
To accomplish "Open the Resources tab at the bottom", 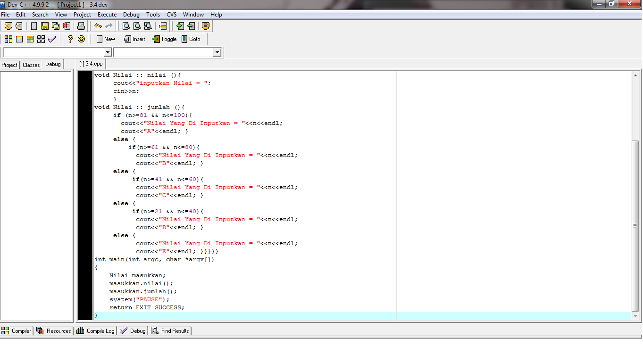I will pyautogui.click(x=53, y=331).
